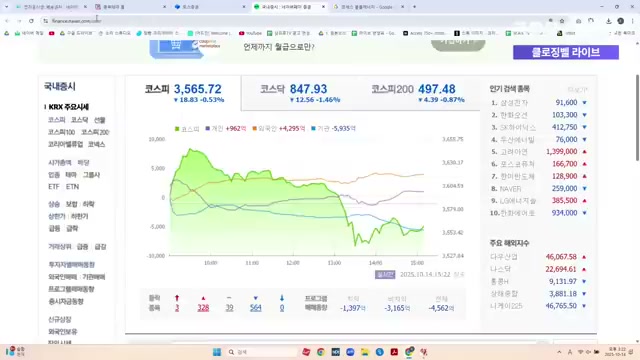
Task: Open the new tab plus button
Action: click(x=414, y=7)
